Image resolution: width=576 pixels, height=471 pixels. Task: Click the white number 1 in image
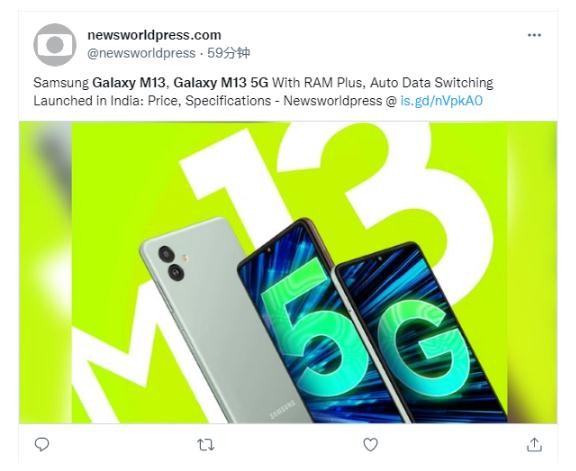[235, 184]
